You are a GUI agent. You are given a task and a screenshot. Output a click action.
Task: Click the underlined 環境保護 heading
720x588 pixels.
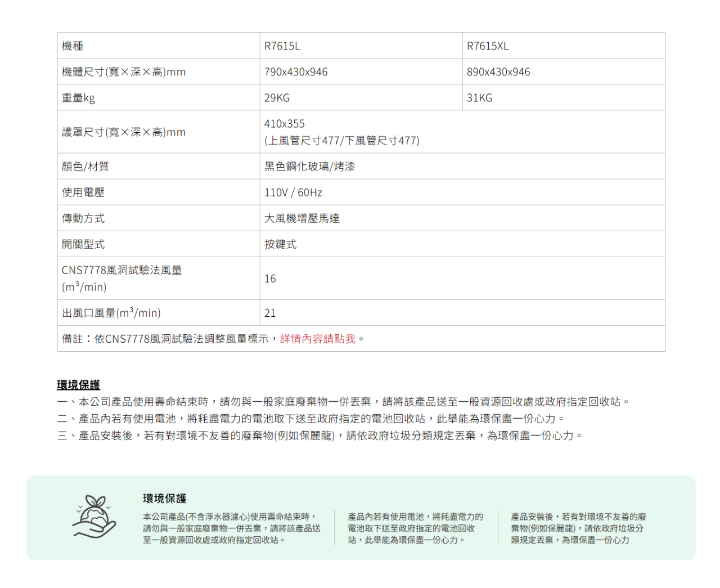pyautogui.click(x=78, y=385)
